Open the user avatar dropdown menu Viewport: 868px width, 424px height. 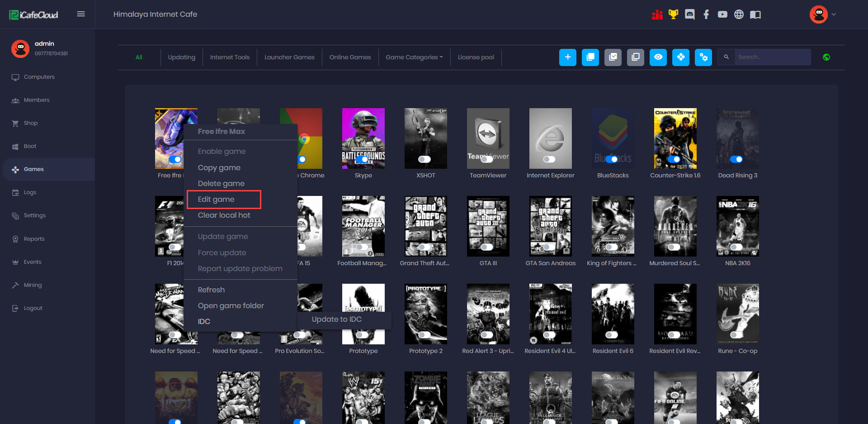tap(823, 14)
